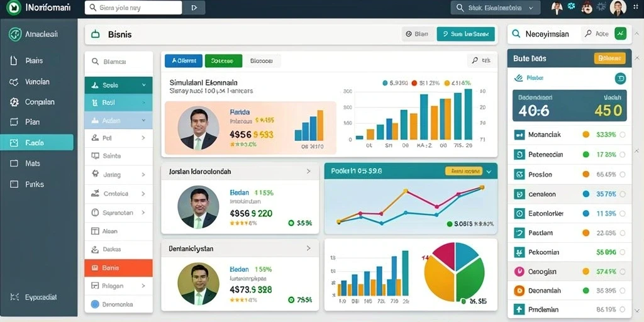Viewport: 644px width, 322px height.
Task: Open the top bar search dropdown arrow
Action: point(531,8)
